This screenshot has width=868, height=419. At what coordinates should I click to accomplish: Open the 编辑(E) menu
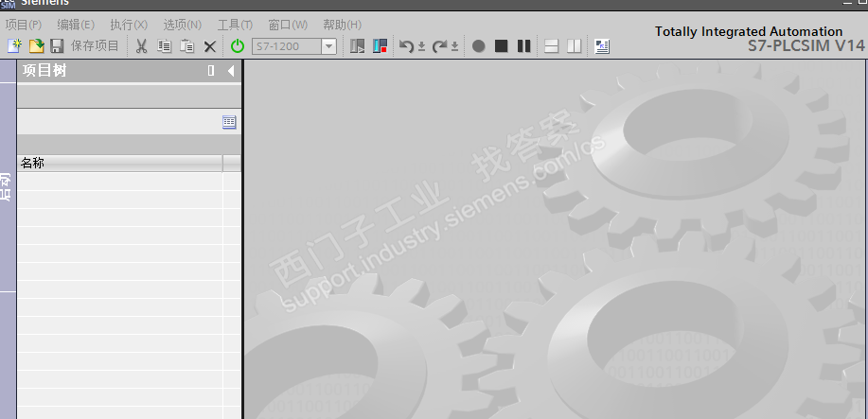click(76, 25)
